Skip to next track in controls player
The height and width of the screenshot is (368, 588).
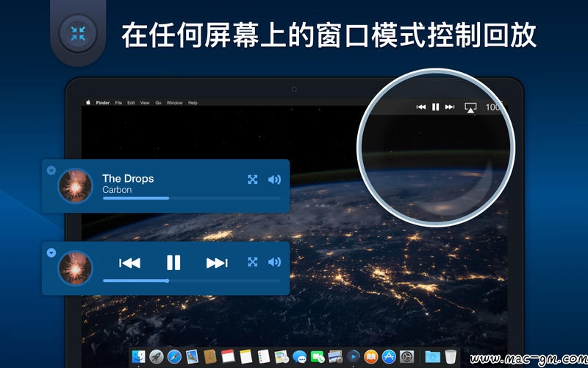coord(217,263)
